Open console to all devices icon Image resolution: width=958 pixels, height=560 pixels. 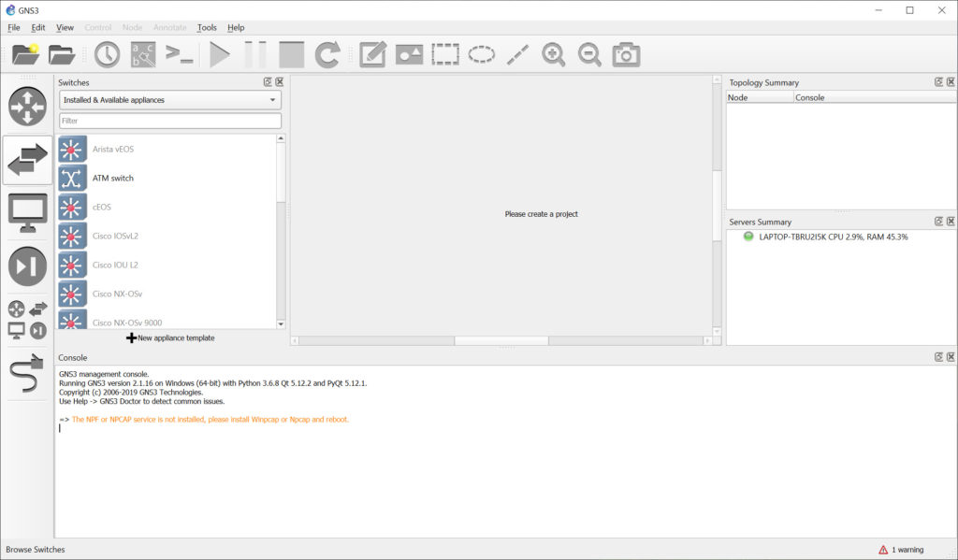(x=179, y=55)
